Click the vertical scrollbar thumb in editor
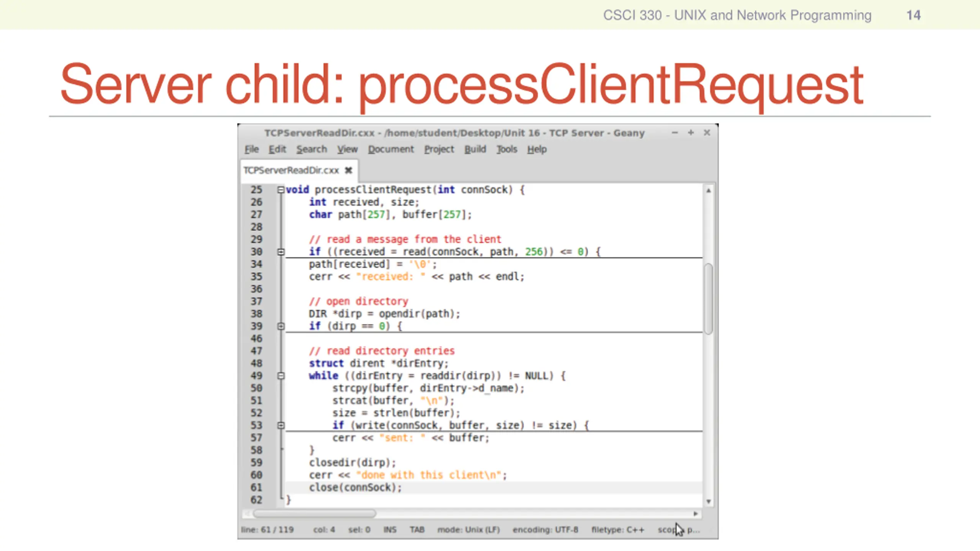The height and width of the screenshot is (551, 980). pyautogui.click(x=709, y=299)
